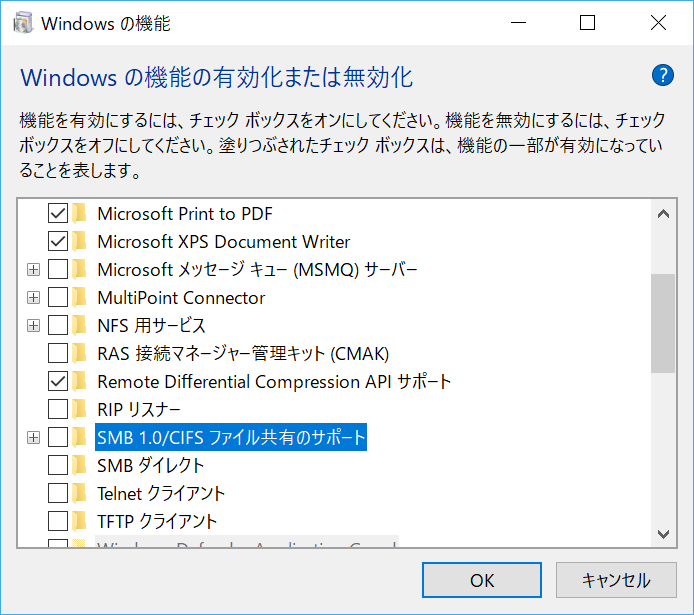
Task: Check the SMB ダイレクト checkbox
Action: [58, 465]
